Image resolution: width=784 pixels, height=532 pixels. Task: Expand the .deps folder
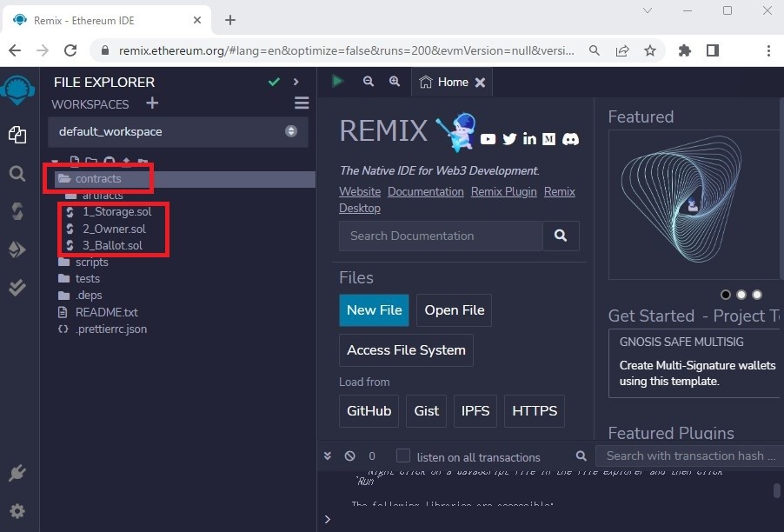pos(89,295)
